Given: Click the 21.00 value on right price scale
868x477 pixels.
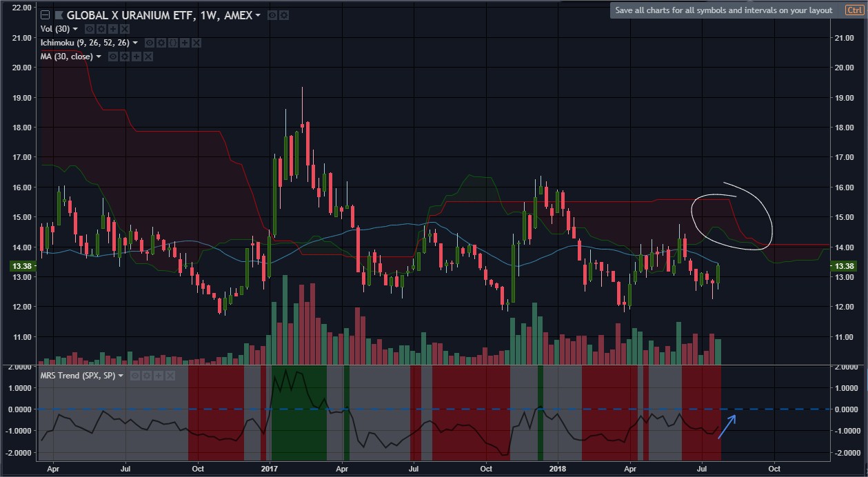Looking at the screenshot, I should (845, 38).
